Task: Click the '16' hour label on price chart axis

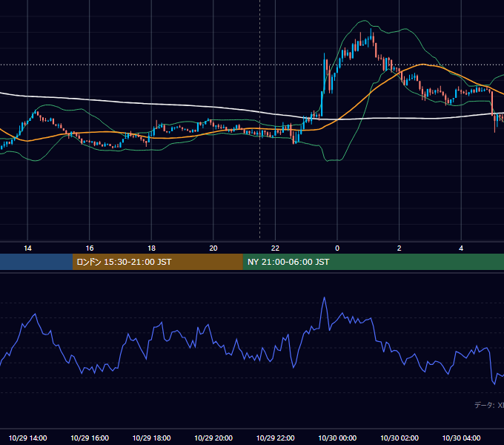Action: coord(90,248)
